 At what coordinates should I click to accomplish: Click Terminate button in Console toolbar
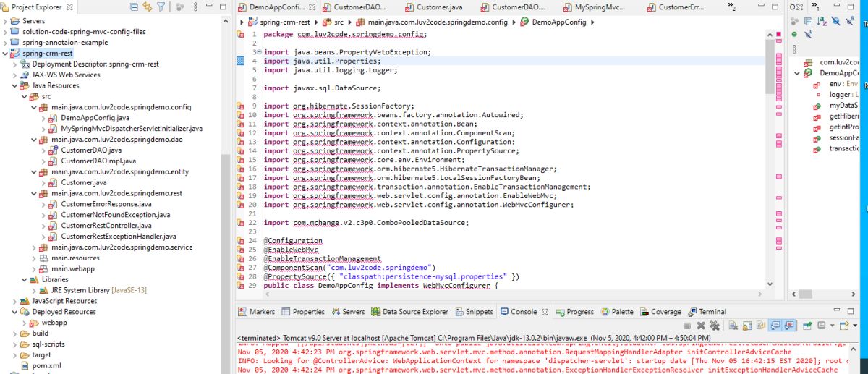[687, 326]
